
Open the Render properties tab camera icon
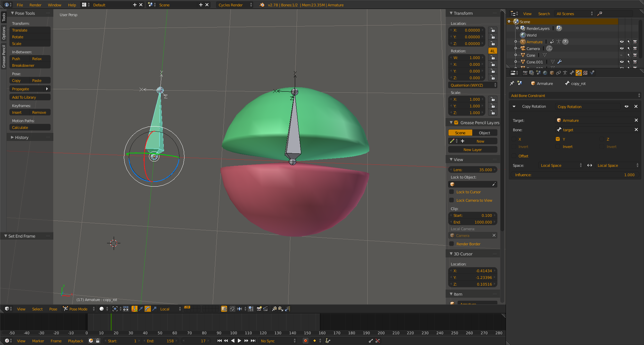(525, 73)
